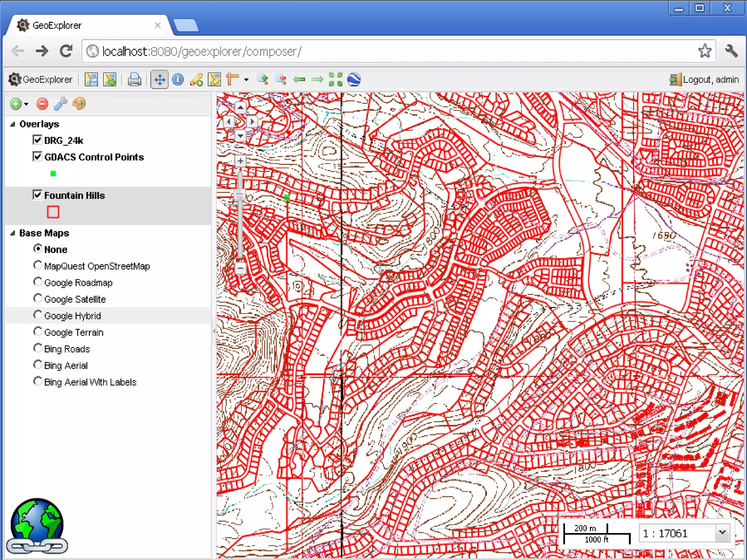Click Logout, admin button
The width and height of the screenshot is (747, 560).
tap(704, 79)
